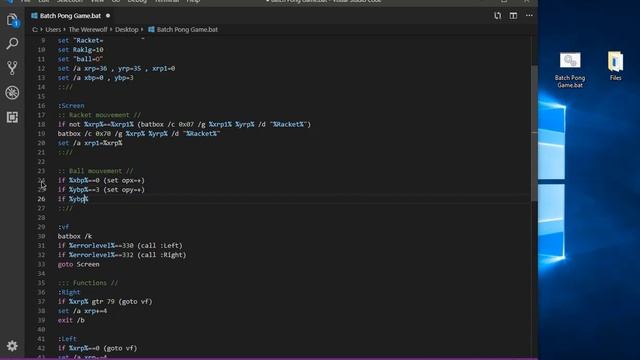Click the 'batbox /k' line
Screen dimensions: 640x360
click(75, 236)
